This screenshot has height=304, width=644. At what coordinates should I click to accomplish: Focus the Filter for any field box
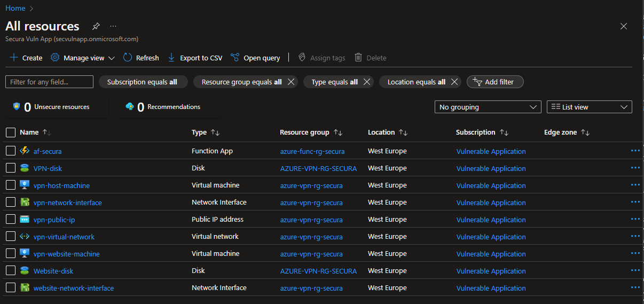(x=49, y=82)
